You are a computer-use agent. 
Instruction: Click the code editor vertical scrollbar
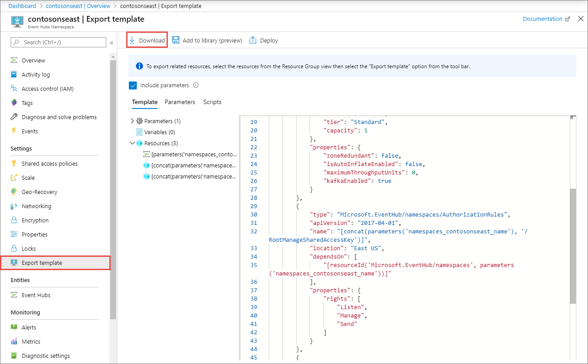(573, 245)
